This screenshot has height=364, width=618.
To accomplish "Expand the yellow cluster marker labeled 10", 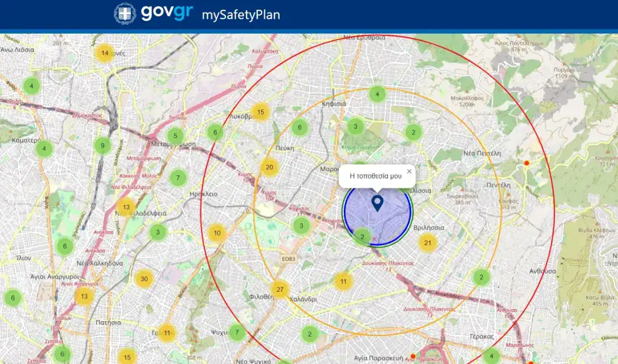I will click(217, 233).
